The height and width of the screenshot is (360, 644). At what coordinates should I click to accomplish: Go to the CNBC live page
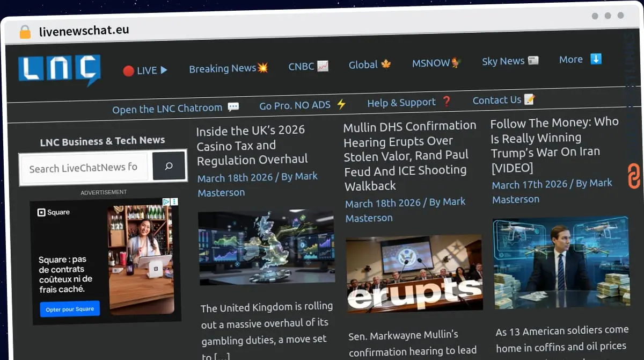308,66
